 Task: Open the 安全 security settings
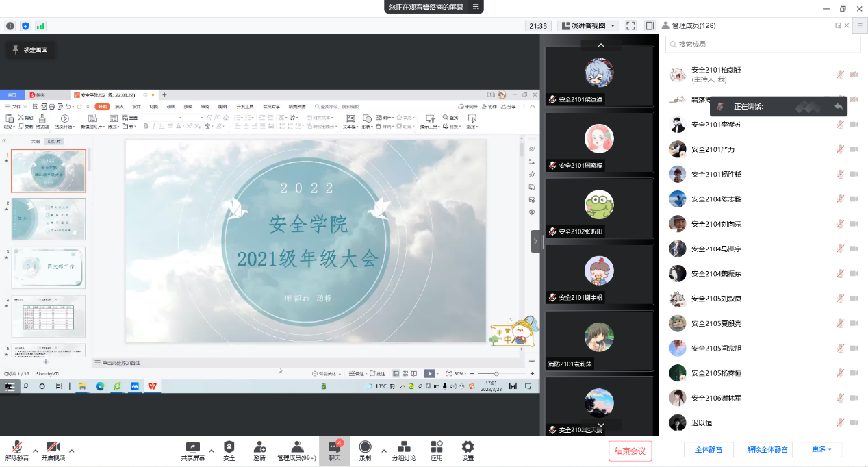point(229,447)
